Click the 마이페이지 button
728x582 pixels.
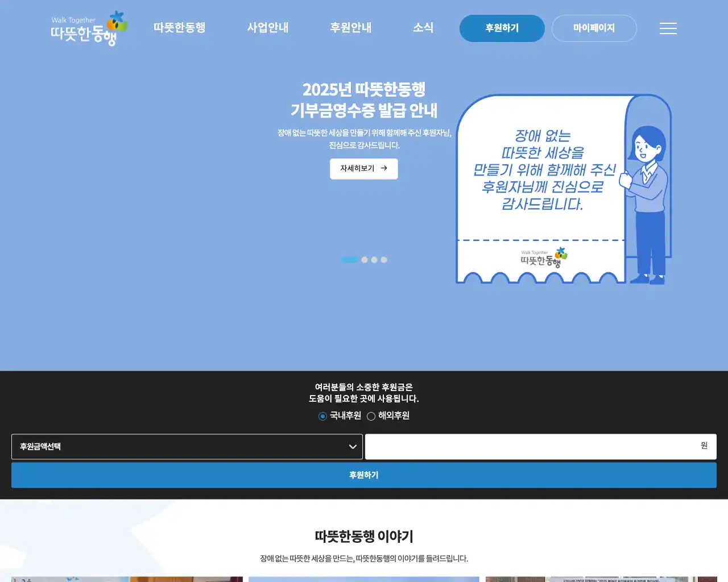click(x=594, y=28)
